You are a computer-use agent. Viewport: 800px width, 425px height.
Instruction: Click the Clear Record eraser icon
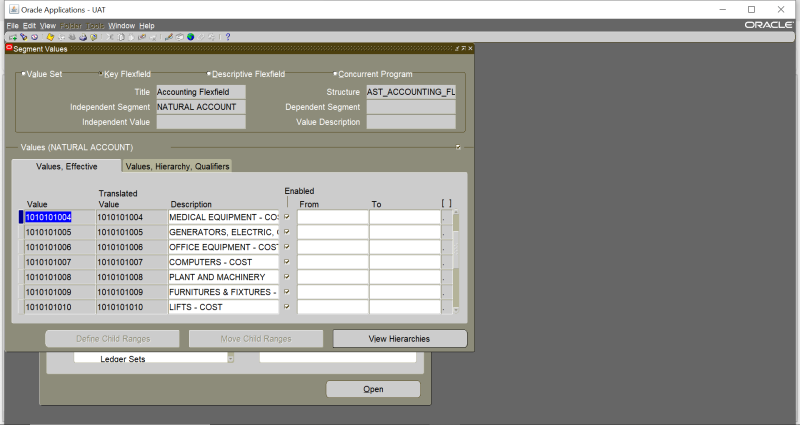(x=142, y=37)
